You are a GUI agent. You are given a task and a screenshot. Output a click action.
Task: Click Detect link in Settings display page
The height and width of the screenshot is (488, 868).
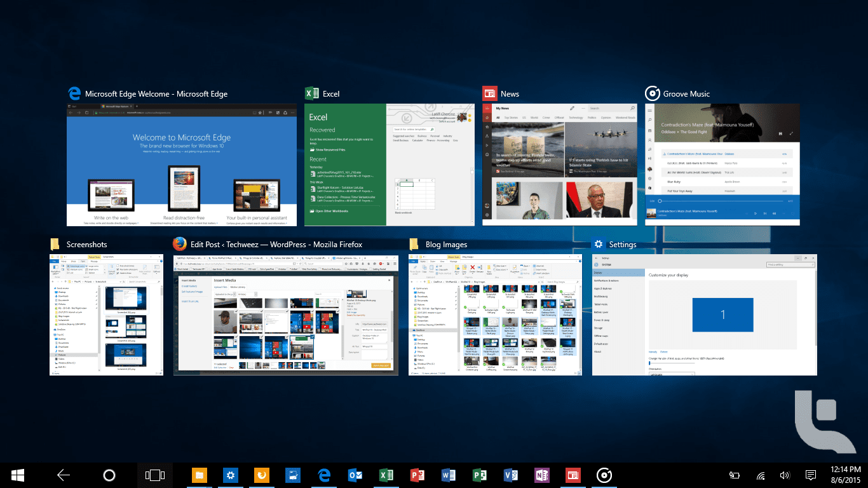coord(663,352)
